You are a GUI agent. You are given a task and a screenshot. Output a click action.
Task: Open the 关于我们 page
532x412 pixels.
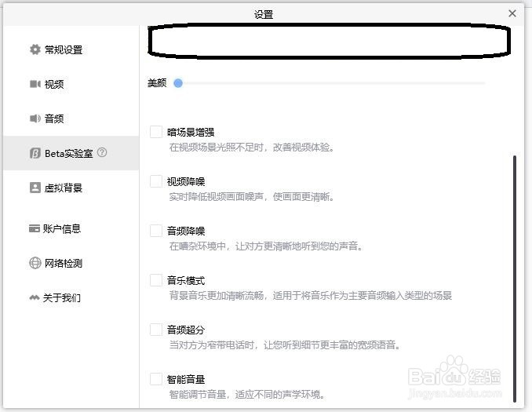coord(71,297)
